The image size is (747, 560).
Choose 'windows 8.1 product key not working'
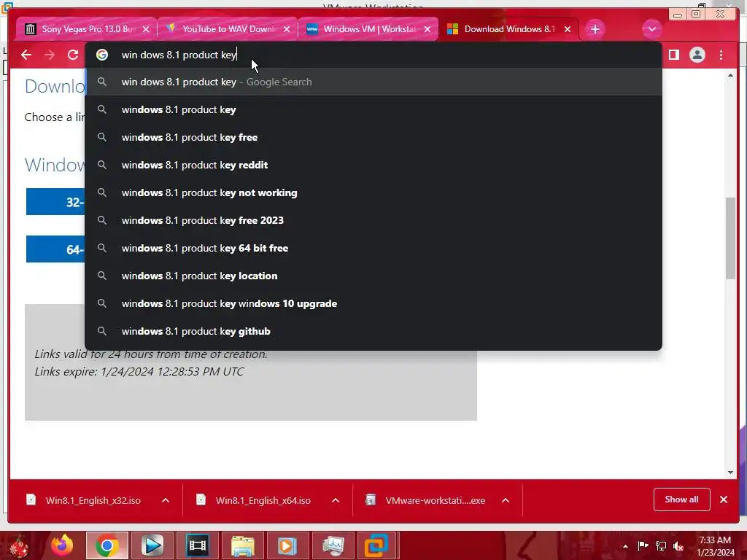[373, 192]
